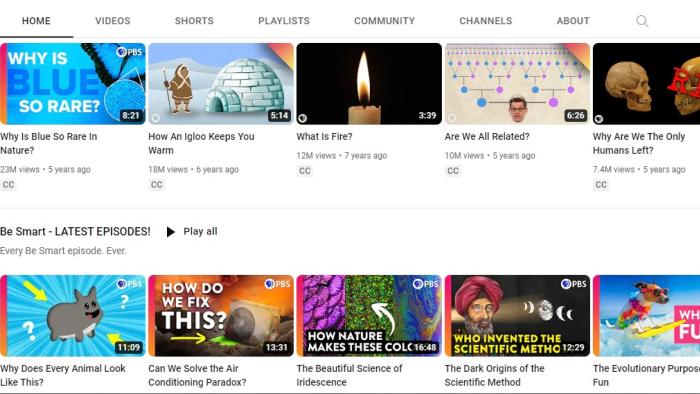
Task: Open title Why Is Blue So Rare In Nature
Action: (x=49, y=143)
